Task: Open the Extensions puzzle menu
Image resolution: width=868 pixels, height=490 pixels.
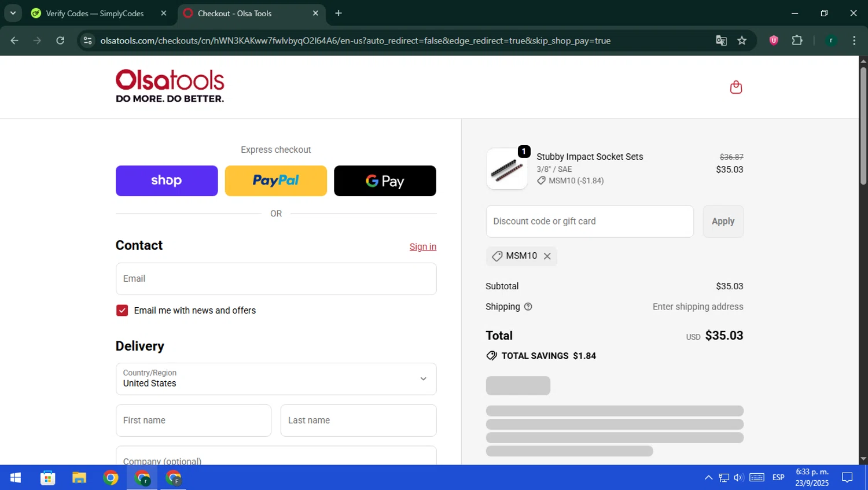Action: [797, 40]
